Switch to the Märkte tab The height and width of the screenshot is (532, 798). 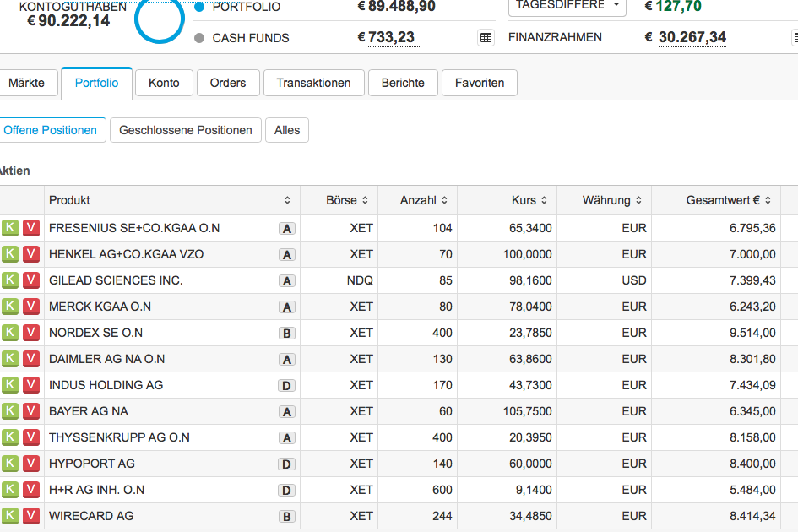27,83
